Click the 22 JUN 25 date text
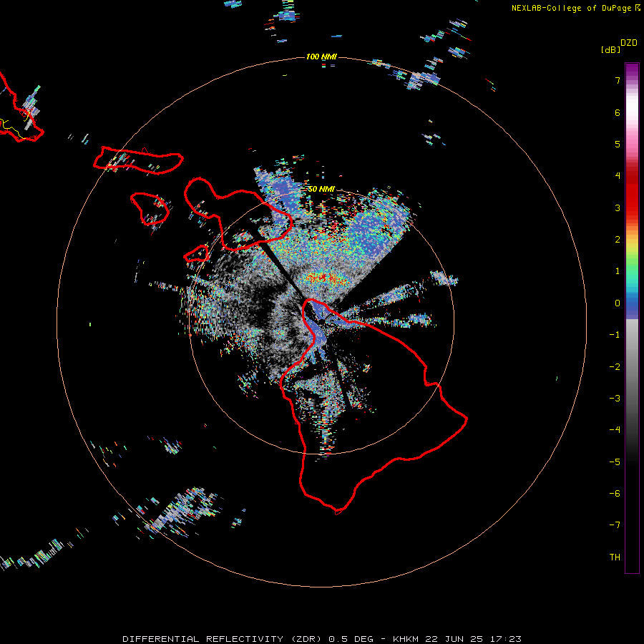Screen dimensions: 644x644 pyautogui.click(x=456, y=639)
